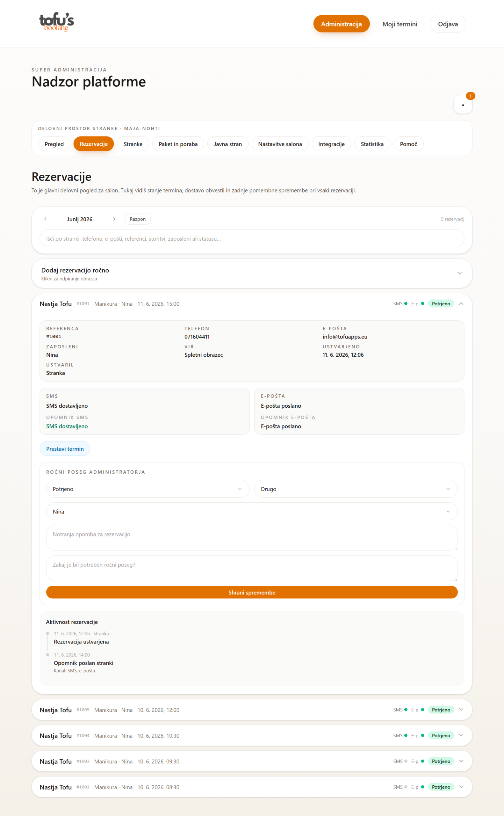Select the Rezervacije tab
504x816 pixels.
(x=94, y=144)
